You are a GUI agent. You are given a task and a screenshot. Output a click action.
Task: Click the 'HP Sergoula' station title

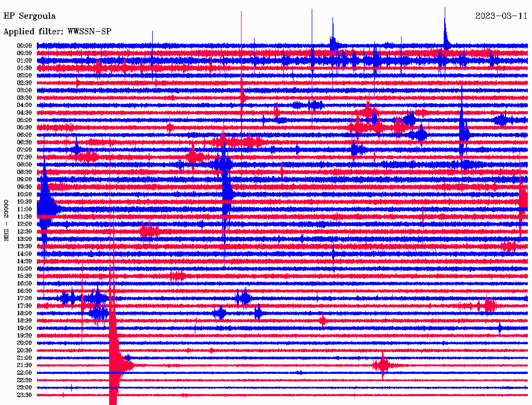(30, 16)
